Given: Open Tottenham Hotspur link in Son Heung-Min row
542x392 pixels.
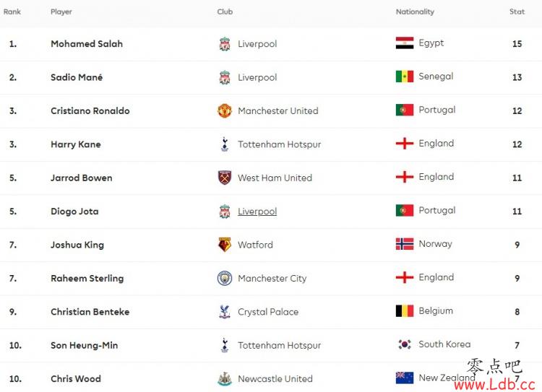Looking at the screenshot, I should coord(279,345).
